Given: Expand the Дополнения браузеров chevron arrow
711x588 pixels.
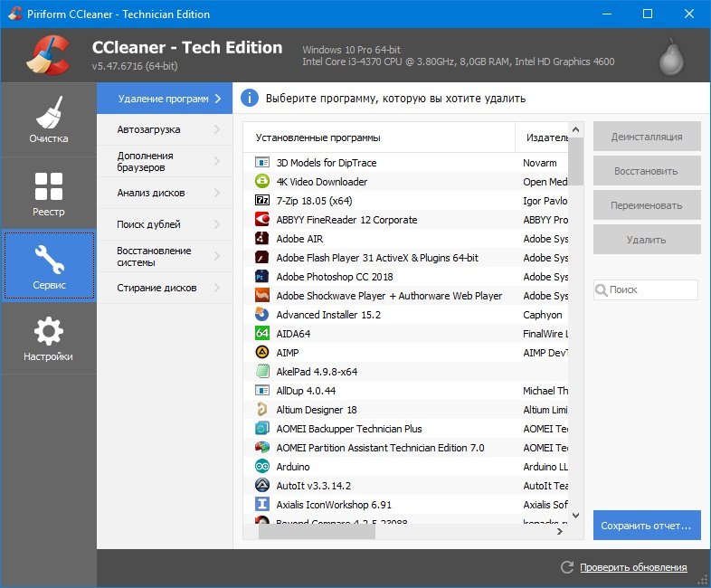Looking at the screenshot, I should [217, 161].
